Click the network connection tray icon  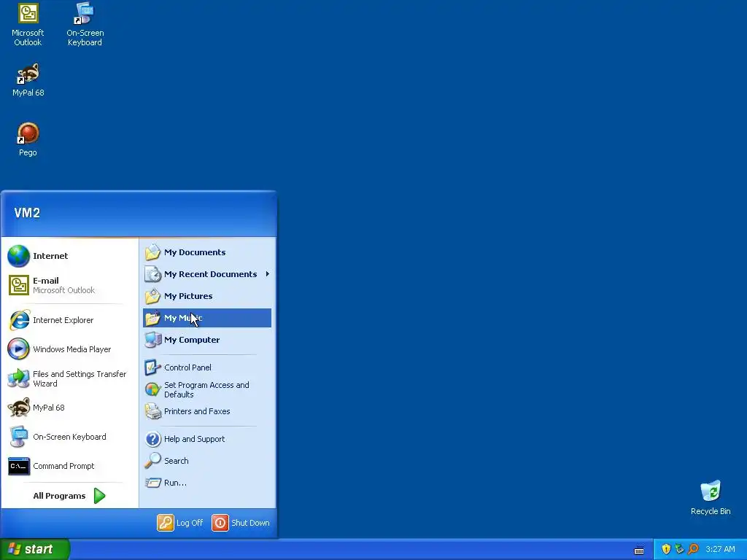(x=679, y=549)
